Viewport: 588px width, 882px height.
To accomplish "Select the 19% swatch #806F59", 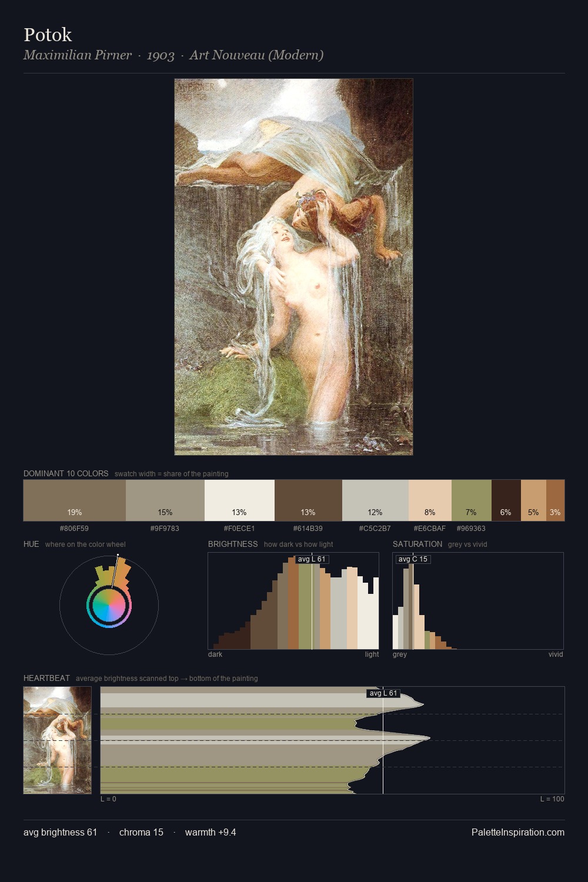I will pyautogui.click(x=75, y=500).
